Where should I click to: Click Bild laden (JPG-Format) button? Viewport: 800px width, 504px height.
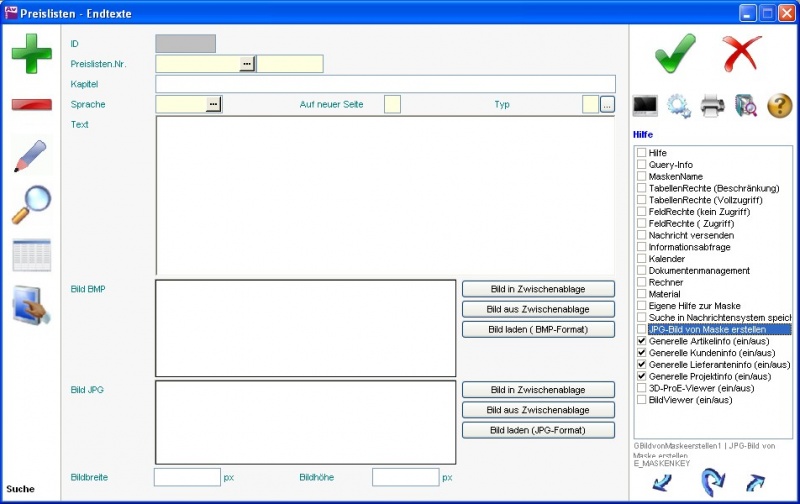(538, 430)
